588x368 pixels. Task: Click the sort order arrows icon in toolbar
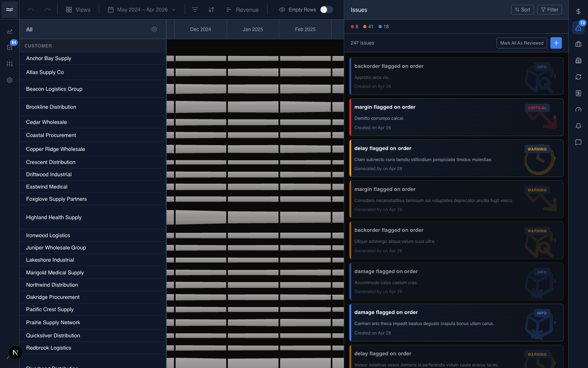click(x=211, y=10)
